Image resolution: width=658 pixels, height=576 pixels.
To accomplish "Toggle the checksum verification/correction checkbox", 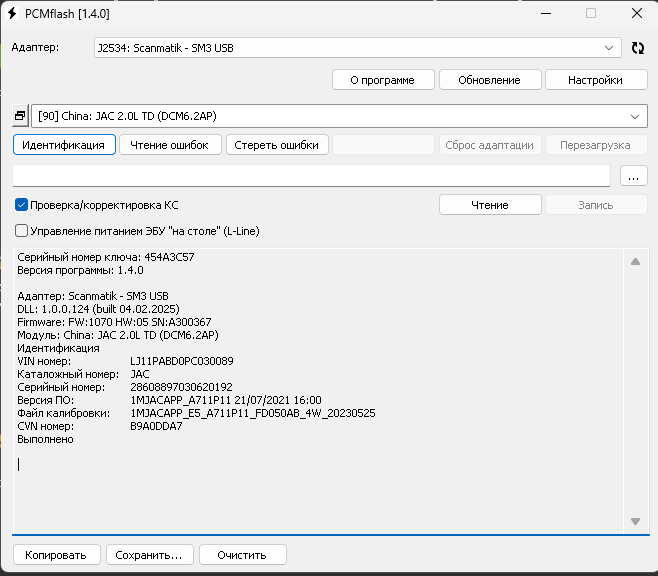I will [22, 205].
